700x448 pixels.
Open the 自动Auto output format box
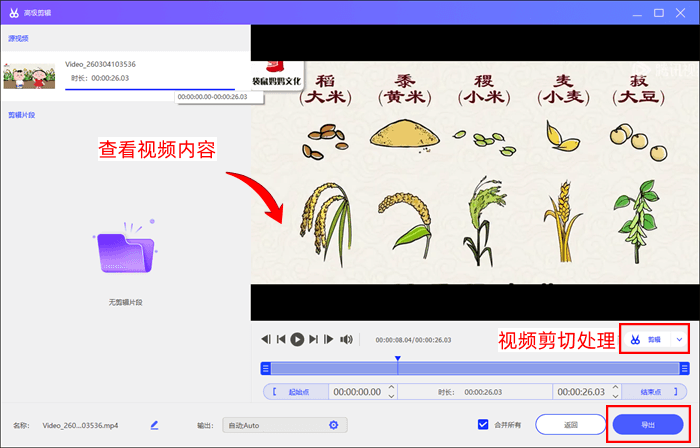click(x=285, y=425)
